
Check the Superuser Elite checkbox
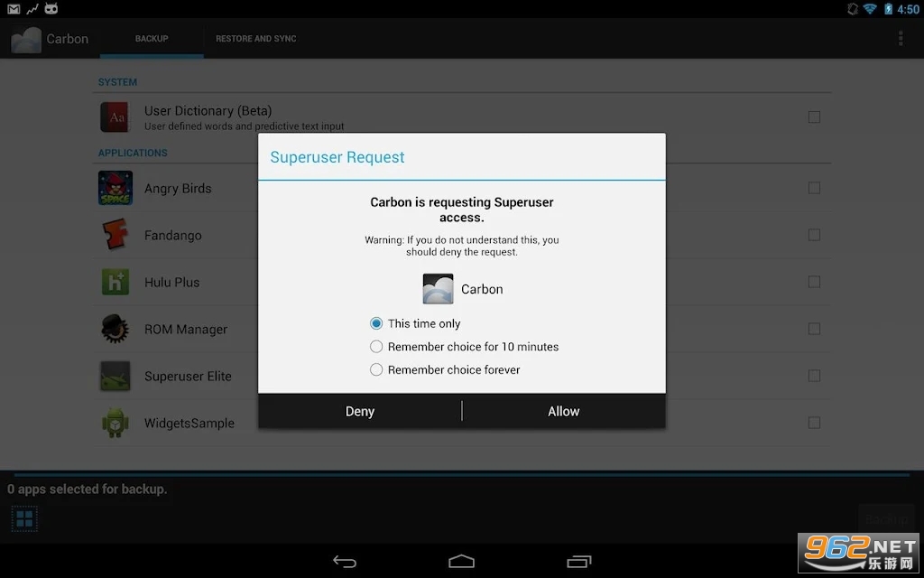click(x=815, y=376)
